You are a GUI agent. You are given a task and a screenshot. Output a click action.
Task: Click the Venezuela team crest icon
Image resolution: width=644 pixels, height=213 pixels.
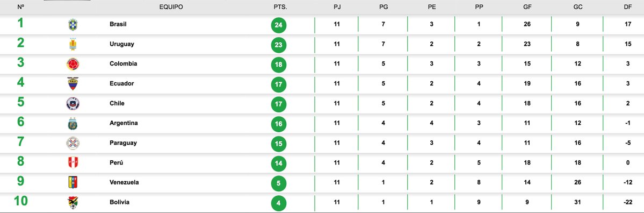(x=73, y=182)
